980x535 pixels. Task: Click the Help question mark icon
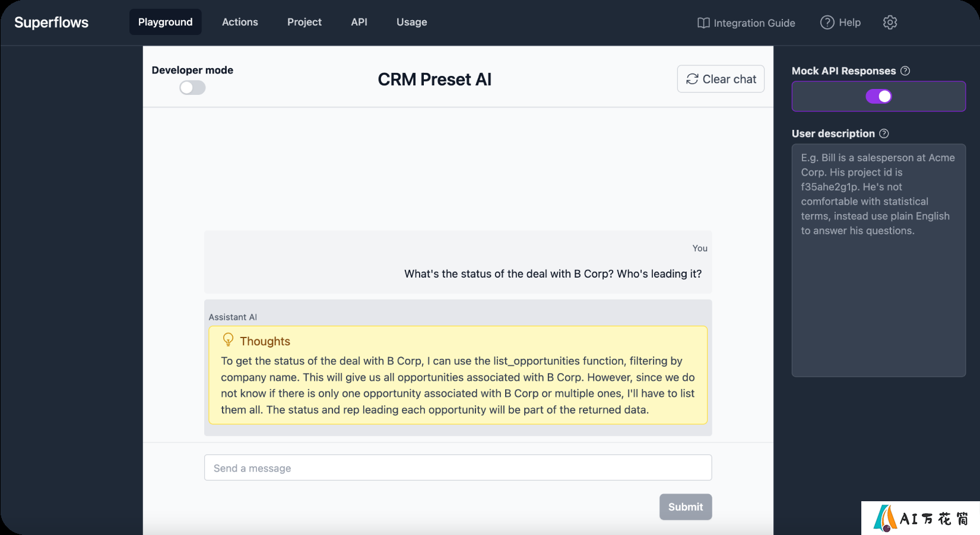tap(827, 23)
